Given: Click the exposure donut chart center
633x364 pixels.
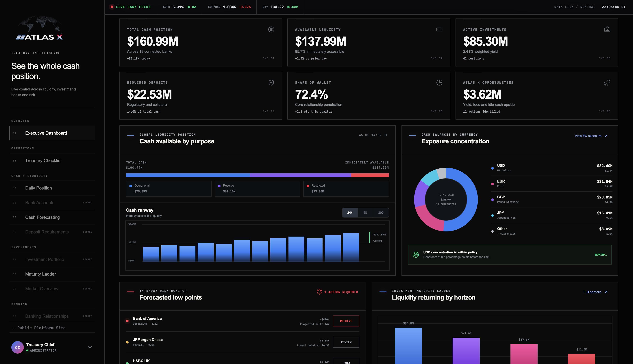Looking at the screenshot, I should [x=446, y=200].
